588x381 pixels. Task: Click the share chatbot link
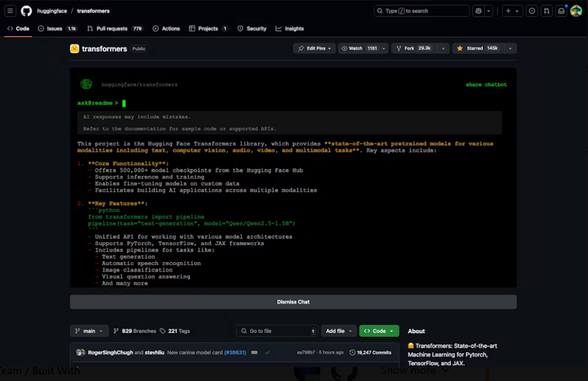[486, 85]
